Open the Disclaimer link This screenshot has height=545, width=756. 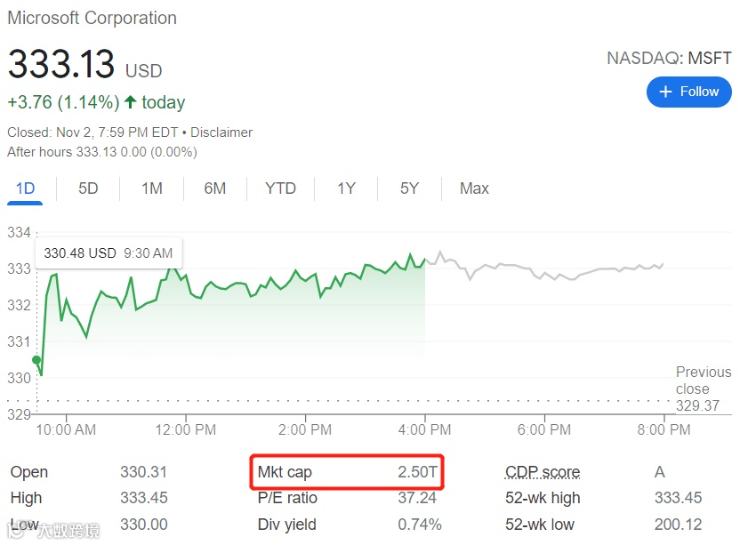(221, 132)
